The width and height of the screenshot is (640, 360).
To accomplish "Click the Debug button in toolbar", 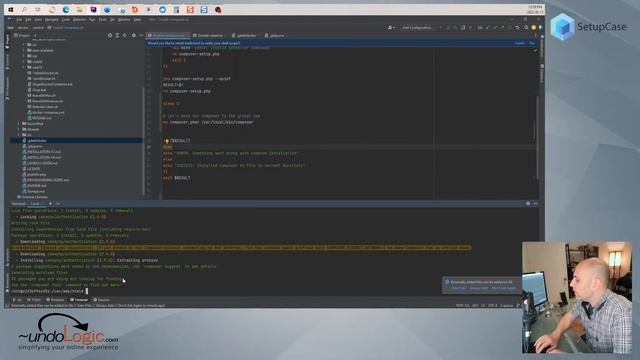I will click(x=448, y=28).
